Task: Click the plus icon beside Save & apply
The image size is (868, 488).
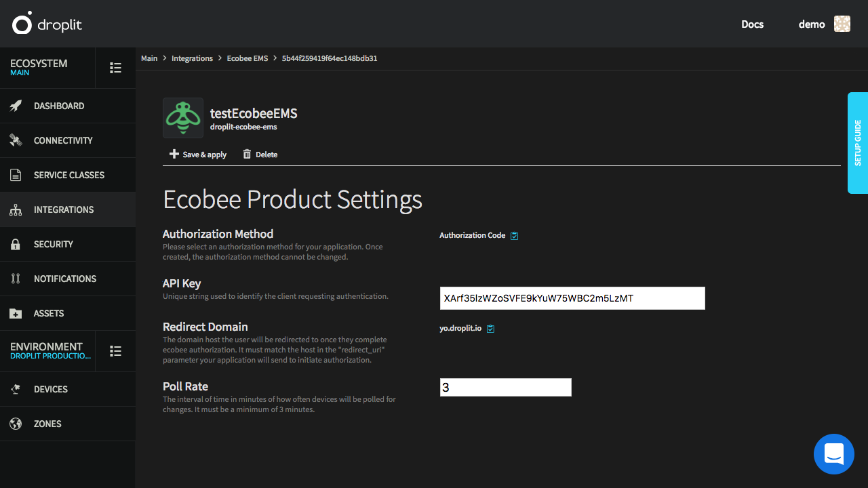Action: pyautogui.click(x=174, y=154)
